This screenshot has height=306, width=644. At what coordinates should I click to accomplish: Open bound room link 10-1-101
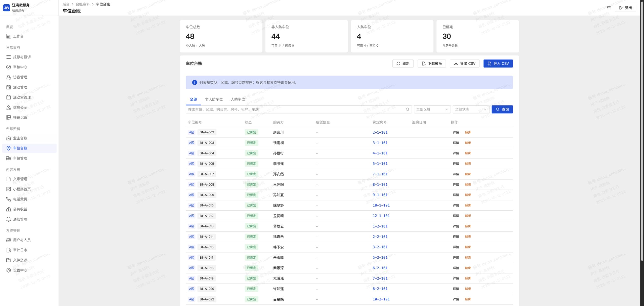381,205
